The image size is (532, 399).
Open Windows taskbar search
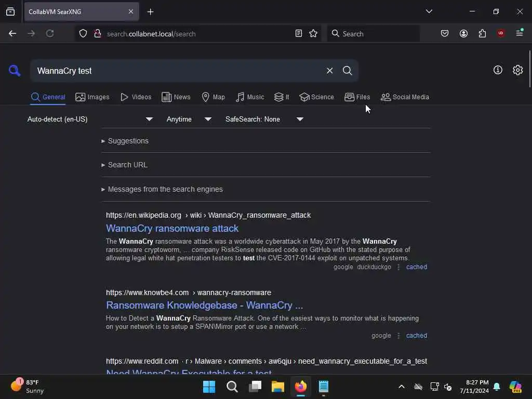pos(232,387)
